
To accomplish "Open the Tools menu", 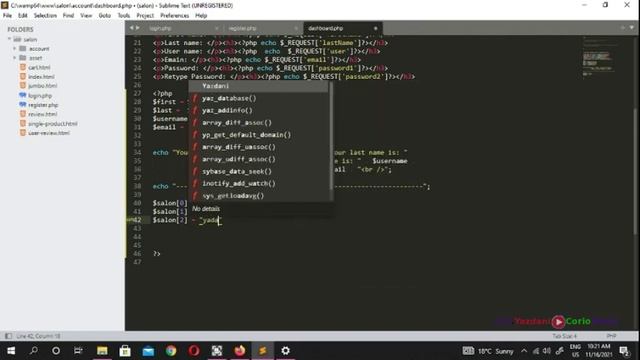I will coord(124,16).
